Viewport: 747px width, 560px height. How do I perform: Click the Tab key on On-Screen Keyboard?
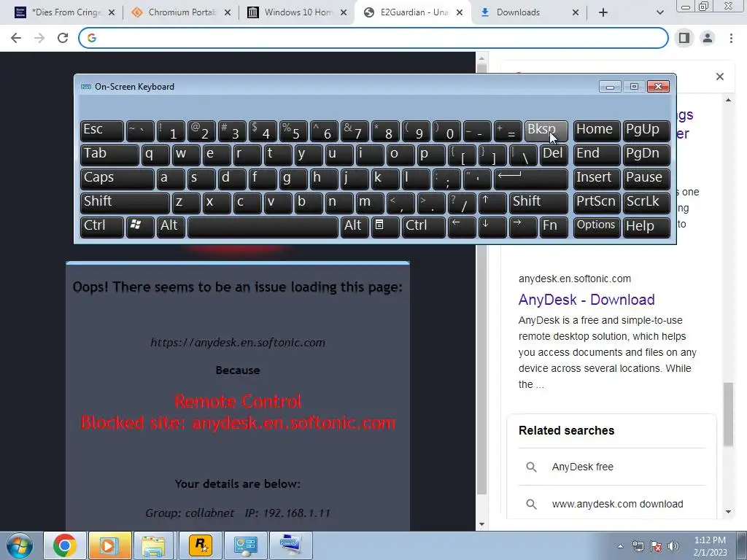109,155
